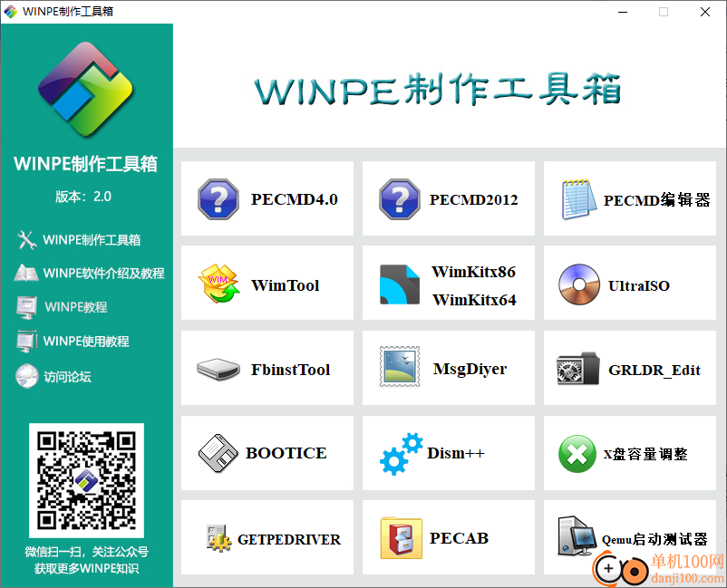The height and width of the screenshot is (588, 727).
Task: Click the Qemu computer monitor icon
Action: coord(577,535)
